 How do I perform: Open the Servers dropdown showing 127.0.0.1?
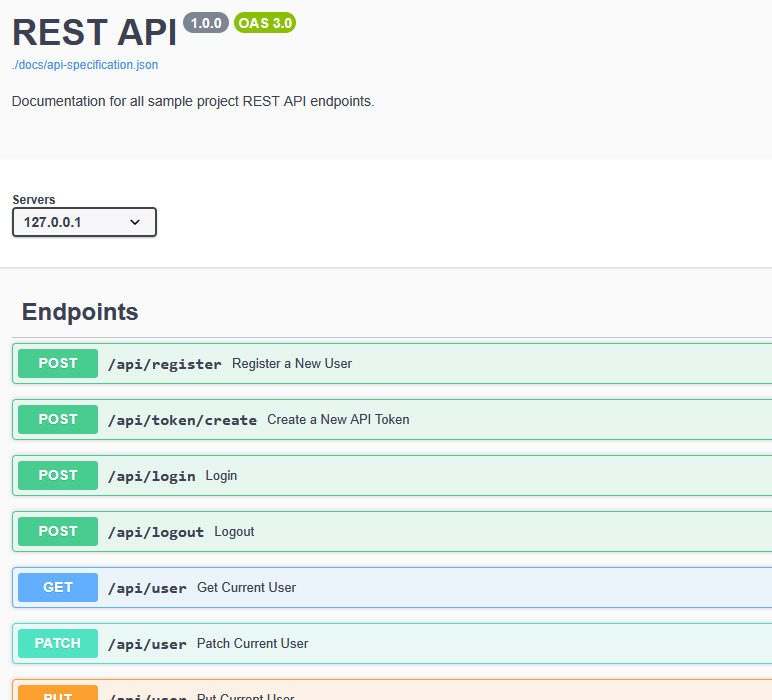coord(84,222)
